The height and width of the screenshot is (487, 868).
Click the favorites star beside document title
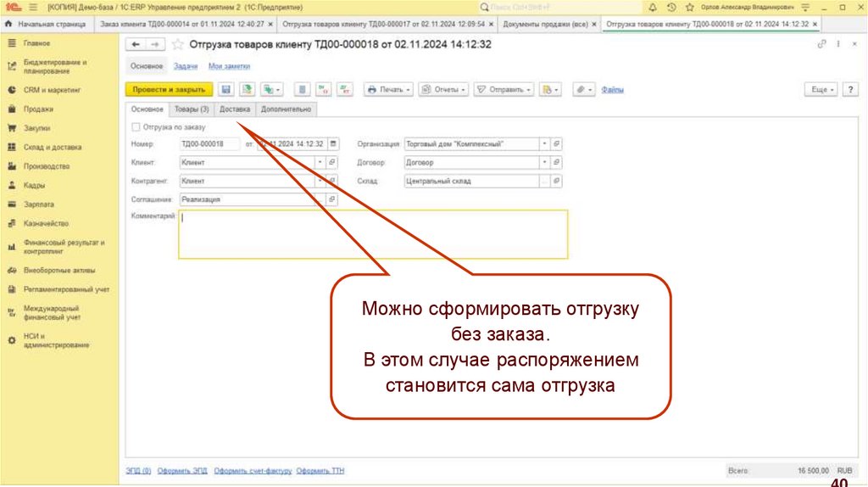click(177, 44)
